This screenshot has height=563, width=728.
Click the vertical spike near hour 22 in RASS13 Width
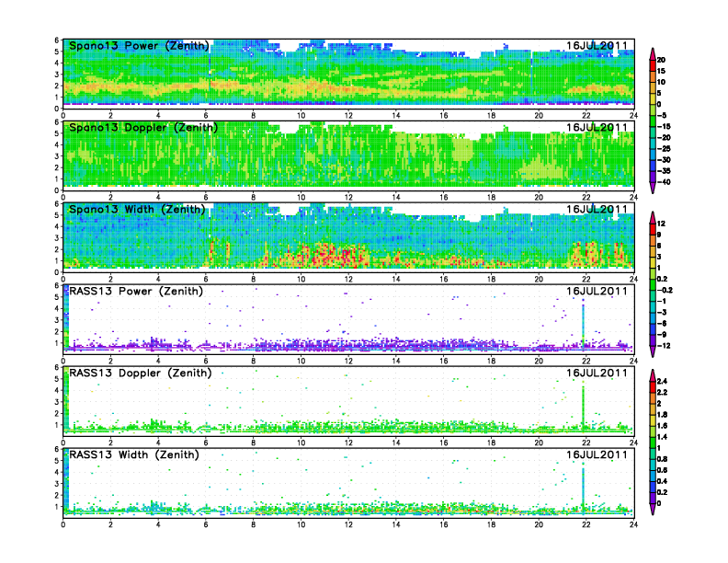[583, 490]
